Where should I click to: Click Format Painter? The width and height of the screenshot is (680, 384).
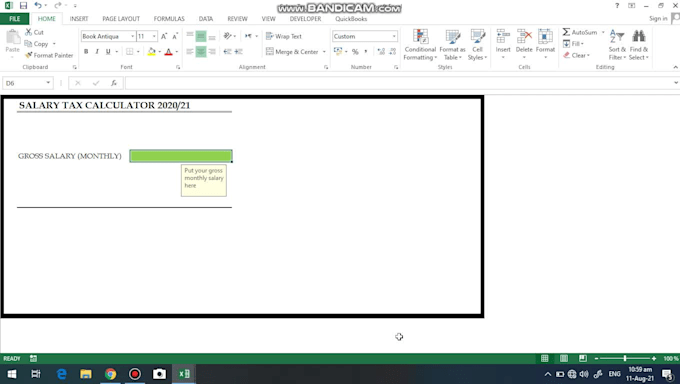click(x=49, y=55)
